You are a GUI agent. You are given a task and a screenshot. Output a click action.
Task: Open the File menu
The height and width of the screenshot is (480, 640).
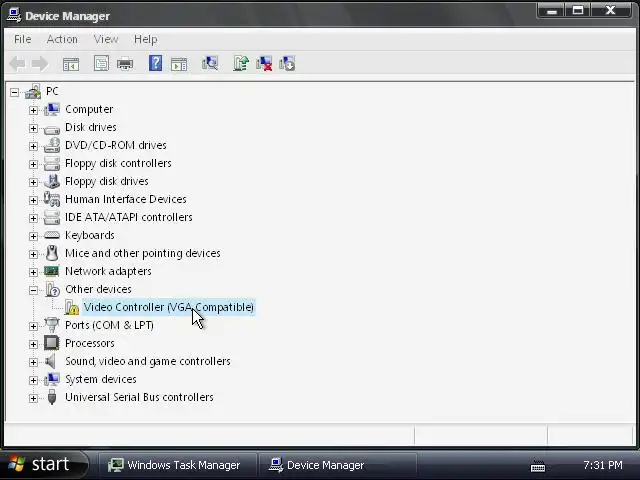[x=22, y=39]
